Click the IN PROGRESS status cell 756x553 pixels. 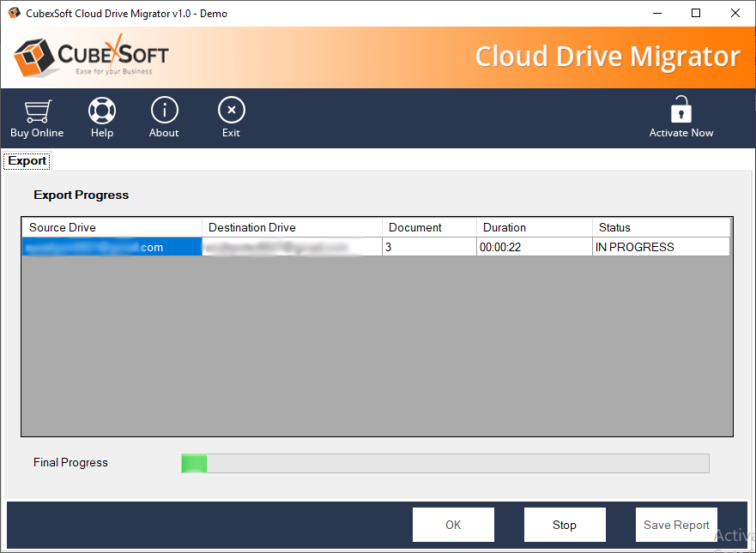[661, 247]
